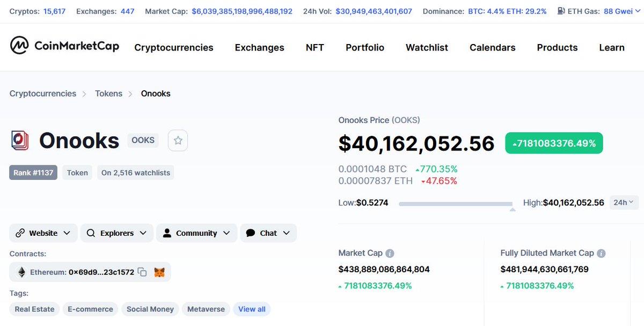Open the NFT menu

point(315,47)
